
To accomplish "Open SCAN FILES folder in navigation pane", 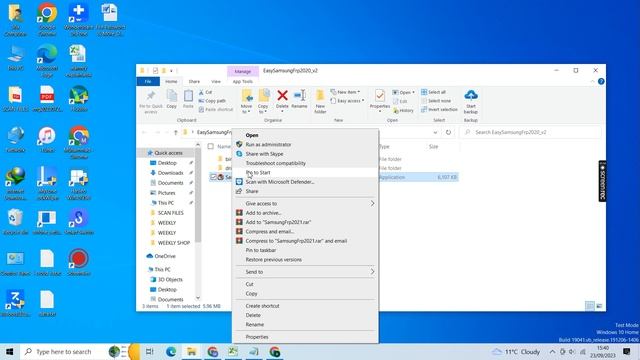I will (171, 213).
